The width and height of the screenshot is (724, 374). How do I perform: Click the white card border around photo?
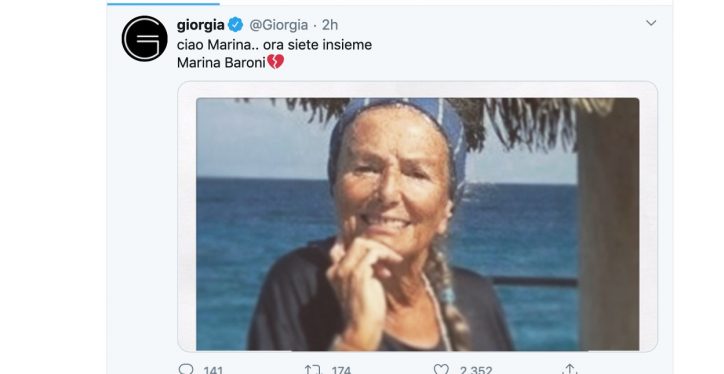(187, 217)
